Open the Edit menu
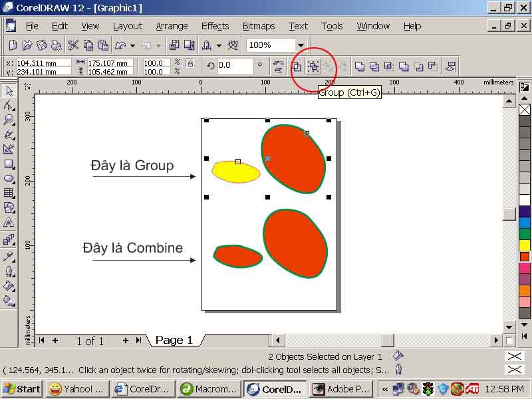Image resolution: width=532 pixels, height=399 pixels. click(60, 26)
